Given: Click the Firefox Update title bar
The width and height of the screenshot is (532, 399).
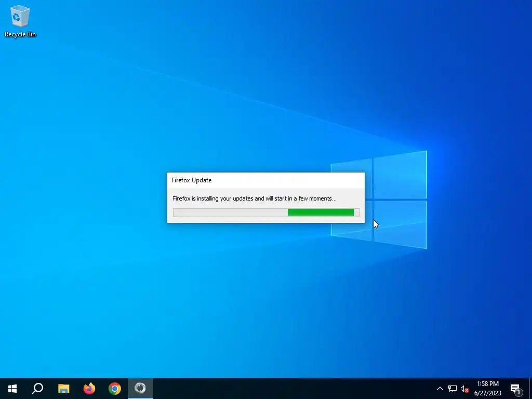Looking at the screenshot, I should [x=266, y=180].
